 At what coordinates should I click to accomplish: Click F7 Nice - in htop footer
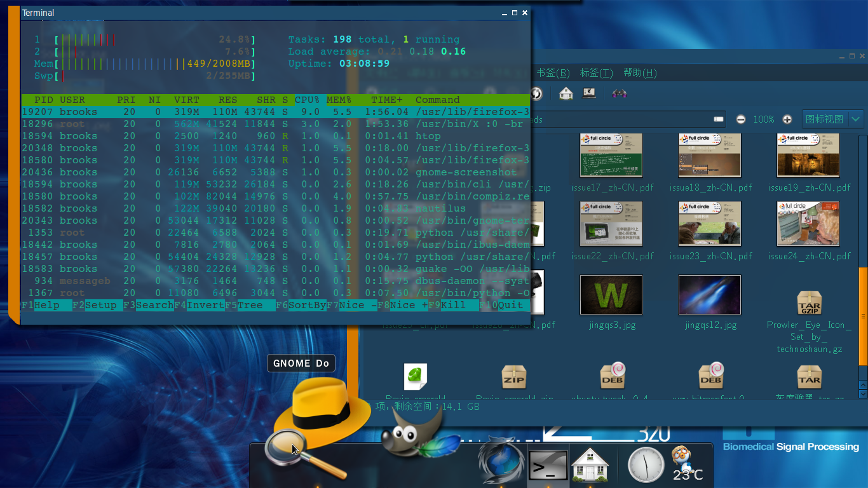pos(352,305)
